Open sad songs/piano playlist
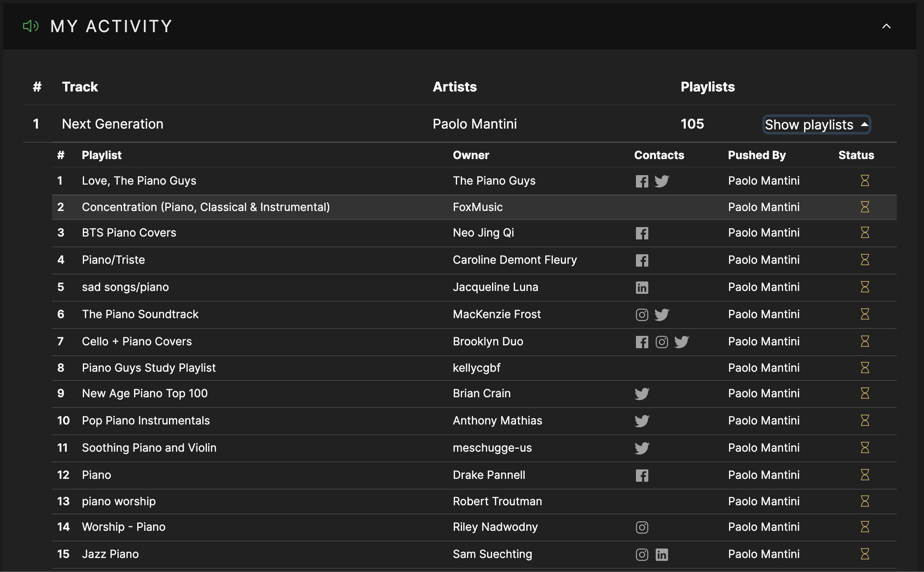This screenshot has height=572, width=924. (x=125, y=287)
